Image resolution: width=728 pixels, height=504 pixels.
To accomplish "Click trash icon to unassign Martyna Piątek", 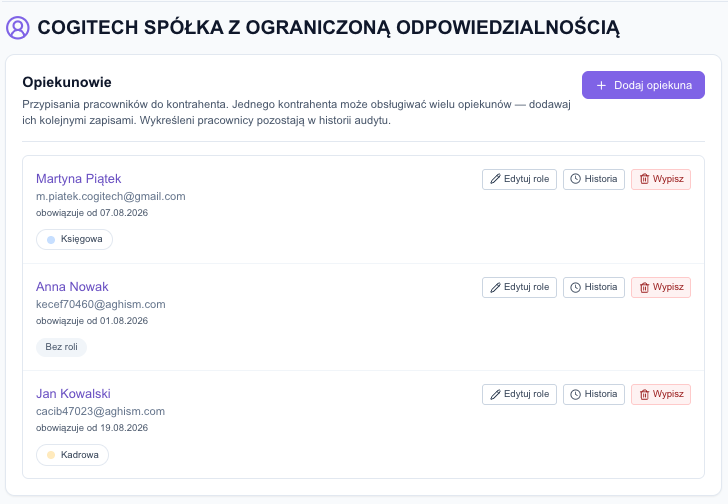I will pyautogui.click(x=644, y=179).
